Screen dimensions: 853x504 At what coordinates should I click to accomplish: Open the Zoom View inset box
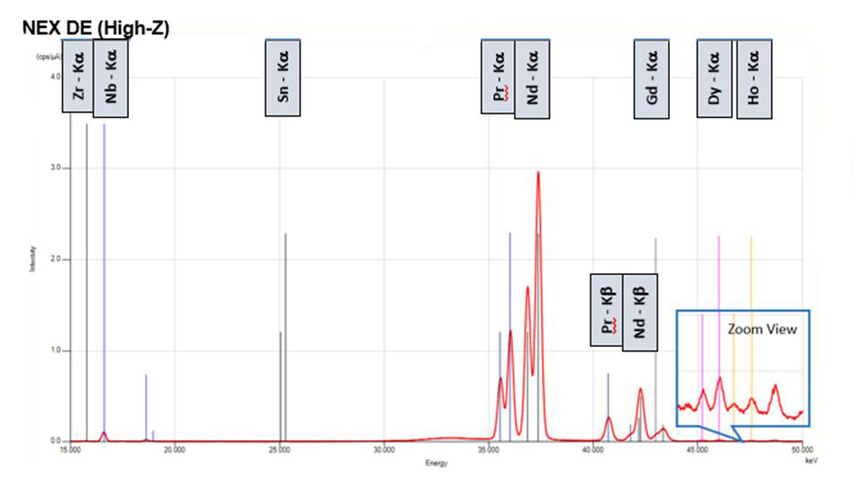[x=744, y=368]
